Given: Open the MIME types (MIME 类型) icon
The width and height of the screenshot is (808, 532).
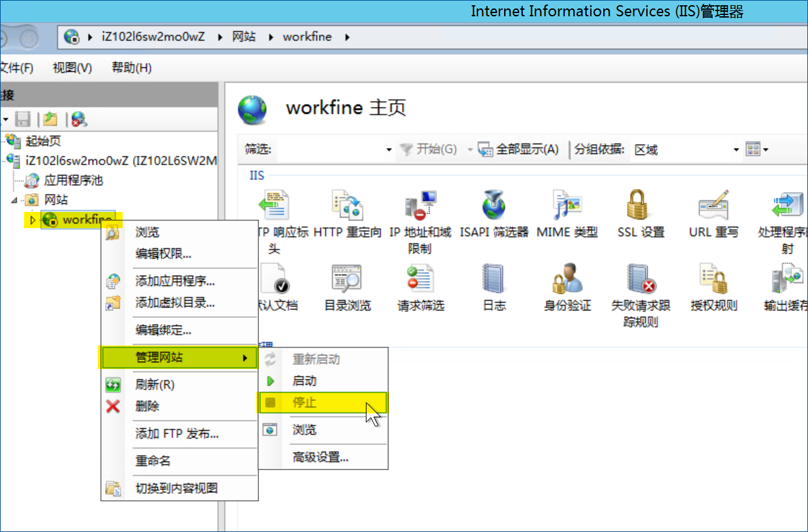Looking at the screenshot, I should (x=567, y=205).
